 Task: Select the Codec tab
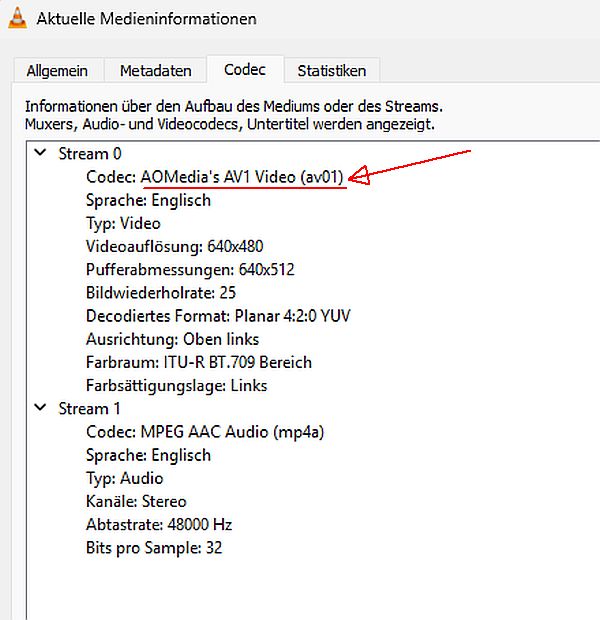tap(245, 70)
